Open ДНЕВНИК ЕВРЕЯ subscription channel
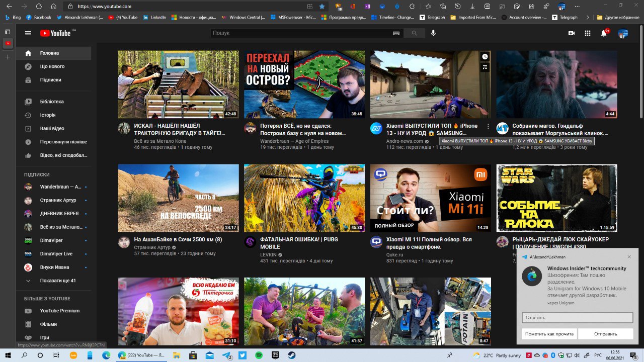This screenshot has height=362, width=644. (54, 214)
